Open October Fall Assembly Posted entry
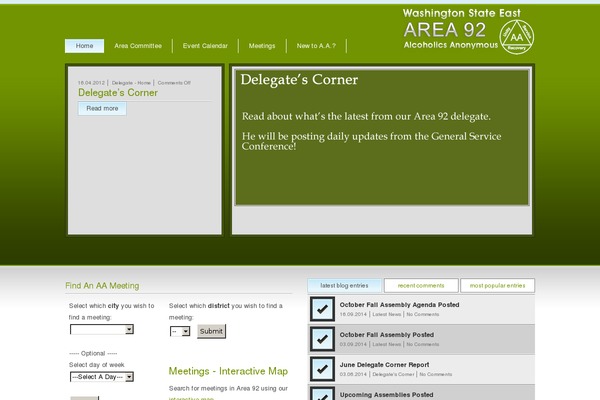The image size is (600, 400). tap(386, 335)
